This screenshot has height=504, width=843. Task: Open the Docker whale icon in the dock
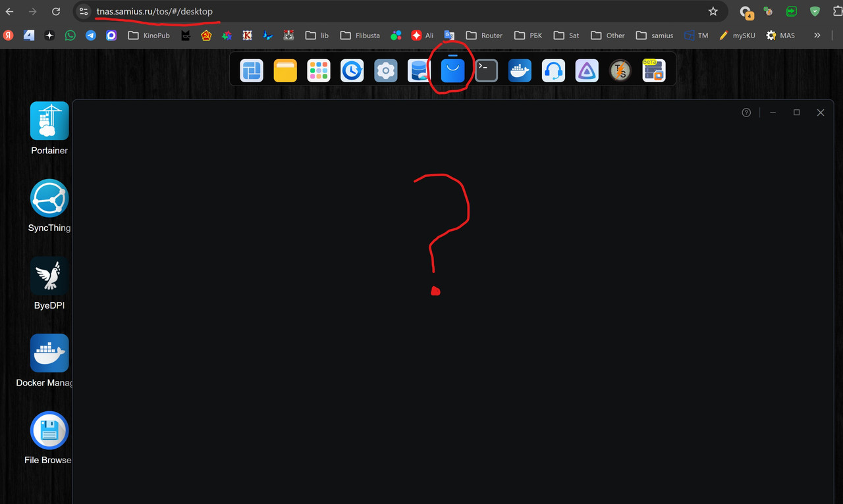(520, 70)
